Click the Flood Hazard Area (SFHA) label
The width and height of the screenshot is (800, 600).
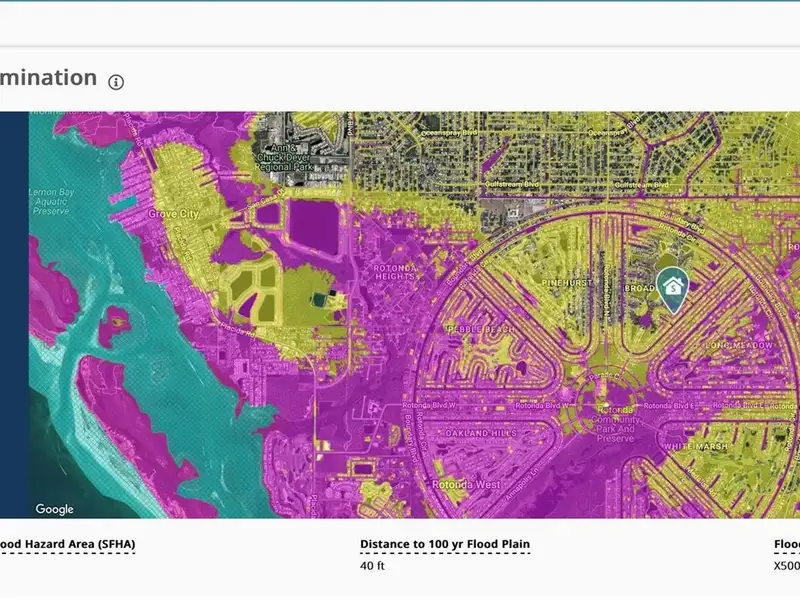tap(67, 545)
